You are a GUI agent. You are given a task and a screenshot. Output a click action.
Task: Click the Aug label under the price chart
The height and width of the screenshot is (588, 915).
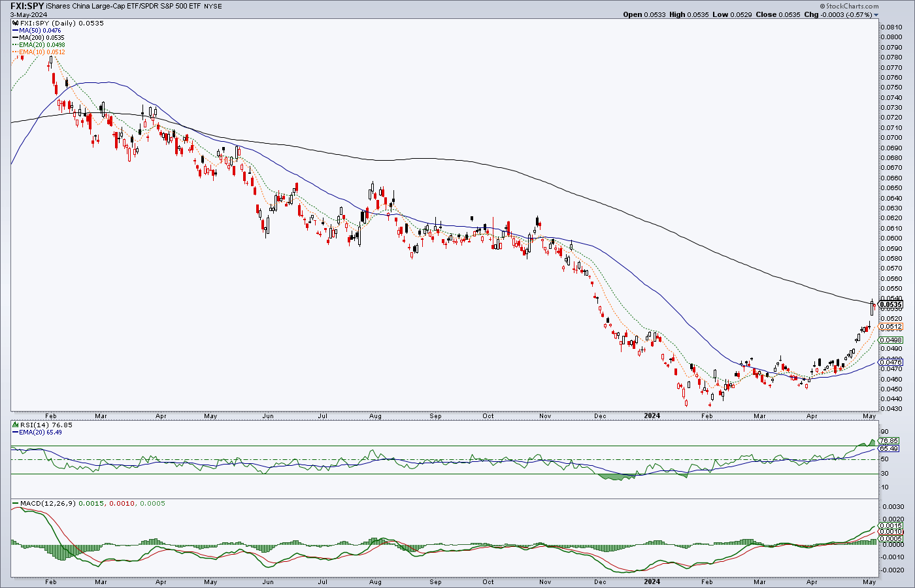pyautogui.click(x=375, y=416)
